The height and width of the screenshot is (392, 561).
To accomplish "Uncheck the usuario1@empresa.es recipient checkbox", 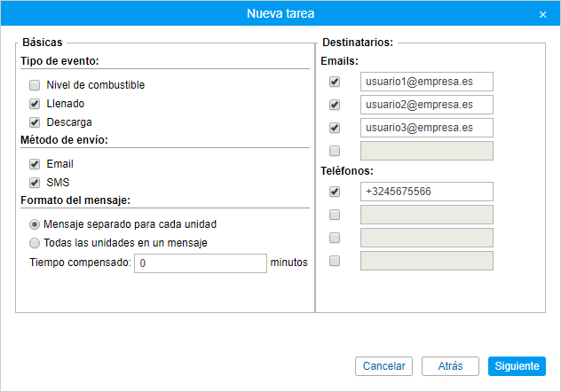I will 335,82.
